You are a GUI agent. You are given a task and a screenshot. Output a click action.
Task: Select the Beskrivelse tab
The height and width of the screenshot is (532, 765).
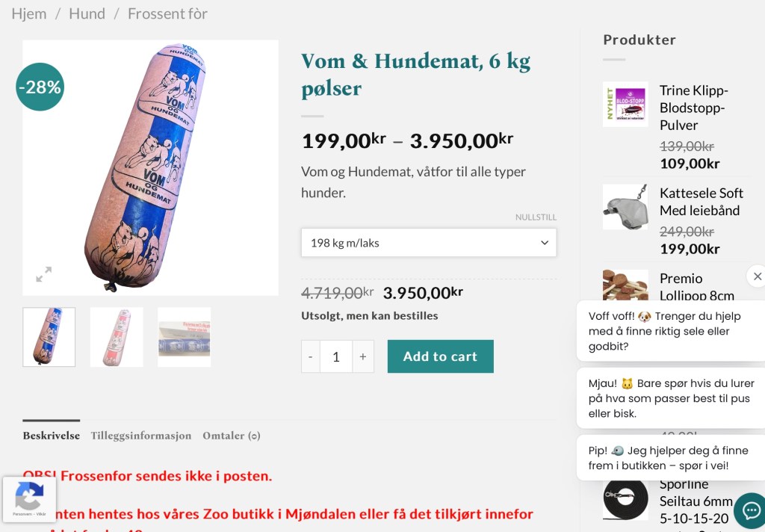click(52, 436)
